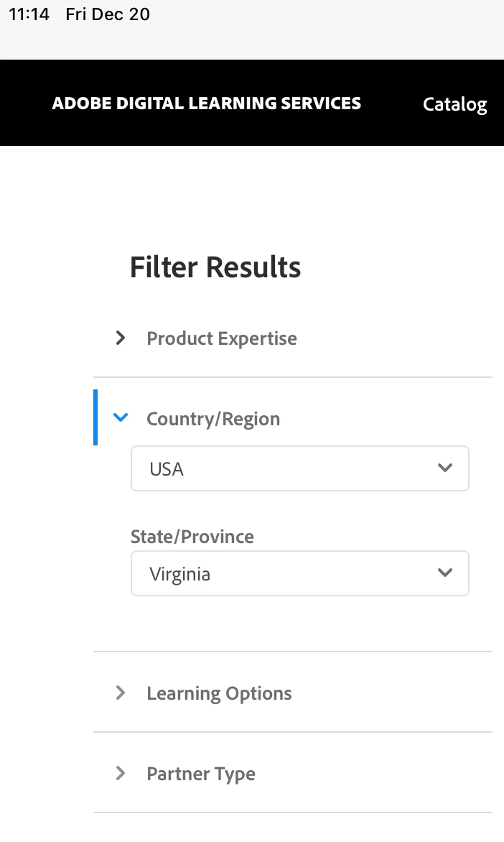
Task: Open the Catalog menu item
Action: pos(454,104)
